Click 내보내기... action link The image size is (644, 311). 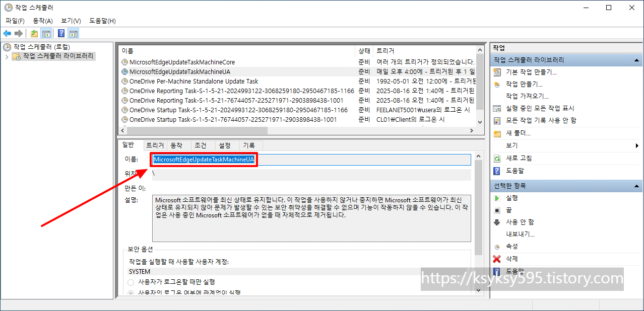[520, 234]
